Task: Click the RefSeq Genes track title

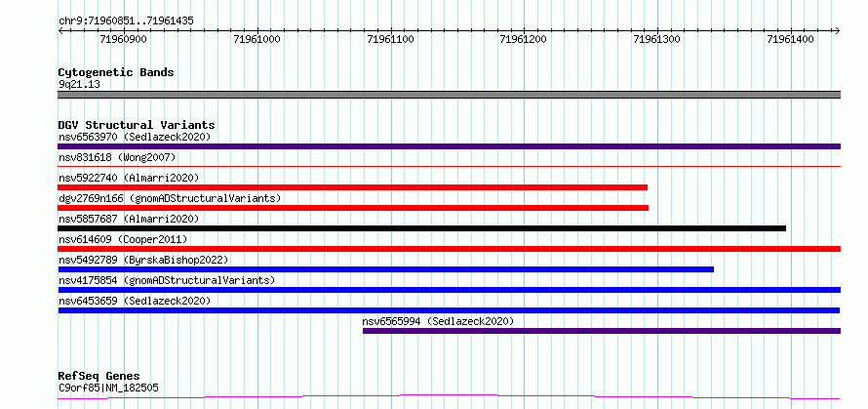Action: tap(99, 377)
